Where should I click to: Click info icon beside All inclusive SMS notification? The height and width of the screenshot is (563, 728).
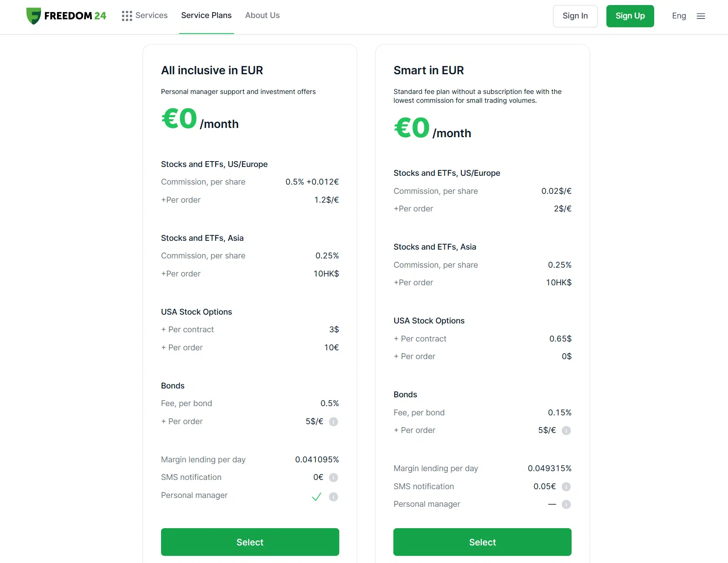[333, 477]
